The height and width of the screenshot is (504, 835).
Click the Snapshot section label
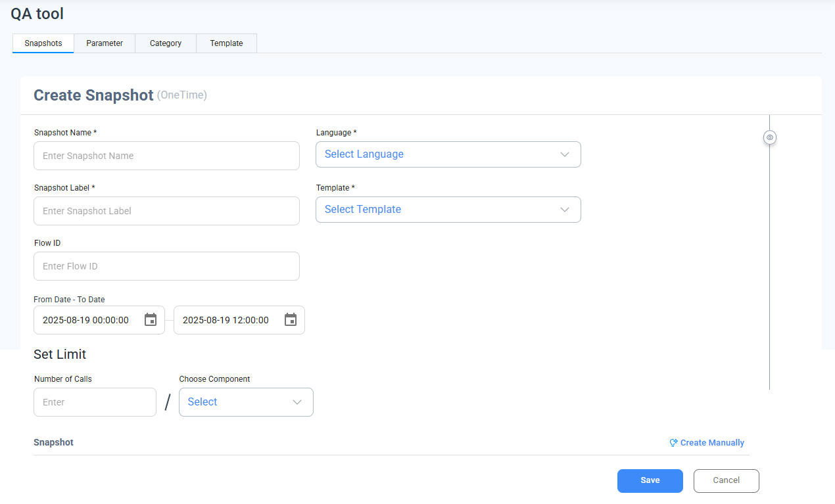click(53, 442)
